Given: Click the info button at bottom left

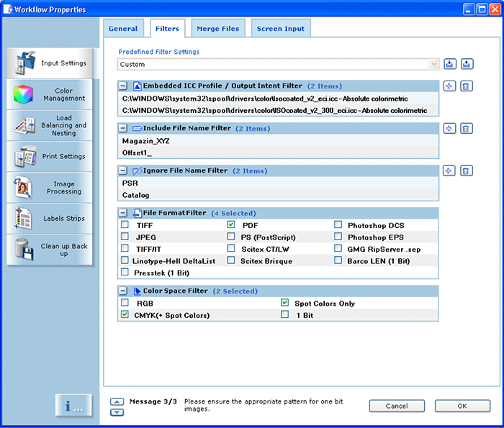Looking at the screenshot, I should tap(73, 406).
